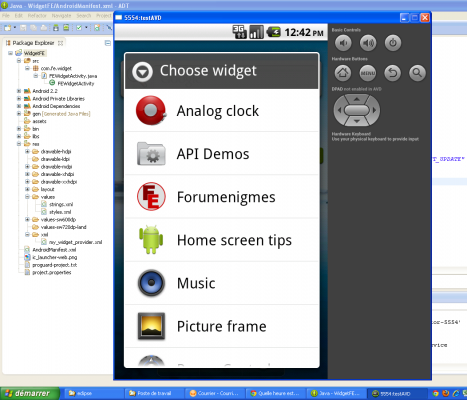Select the Analog clock widget
467x400 pixels.
(x=222, y=111)
